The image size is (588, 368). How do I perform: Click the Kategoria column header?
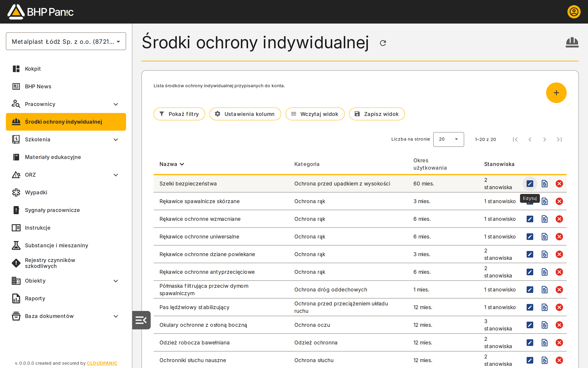pyautogui.click(x=307, y=164)
